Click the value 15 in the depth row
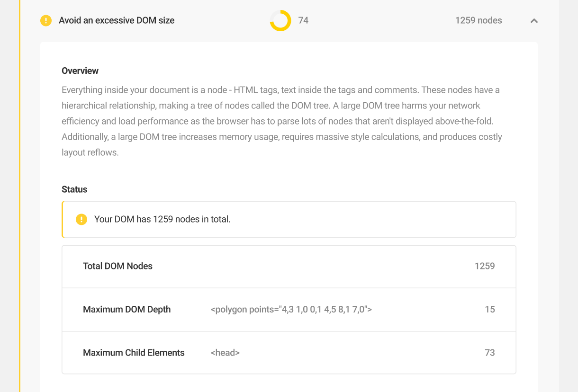 489,309
